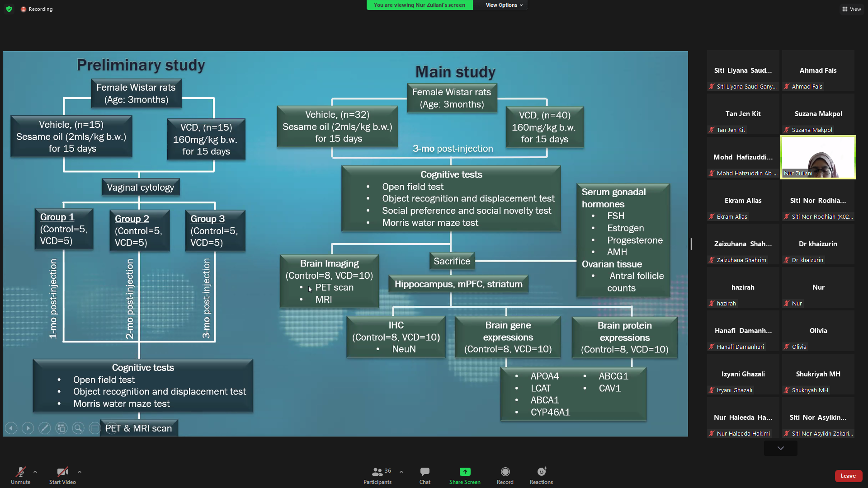Open the Chat window
This screenshot has height=488, width=868.
click(425, 475)
